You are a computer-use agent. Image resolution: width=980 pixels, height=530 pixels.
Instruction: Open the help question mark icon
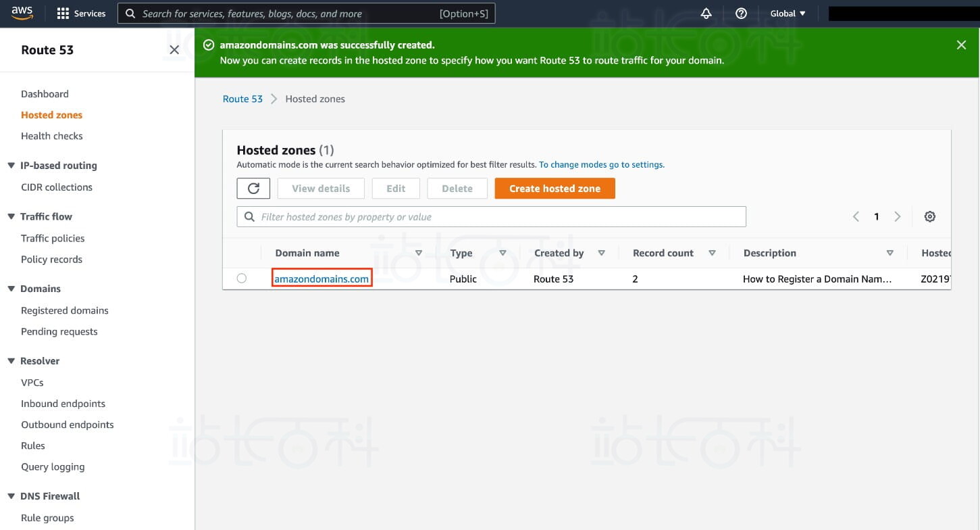pyautogui.click(x=741, y=14)
